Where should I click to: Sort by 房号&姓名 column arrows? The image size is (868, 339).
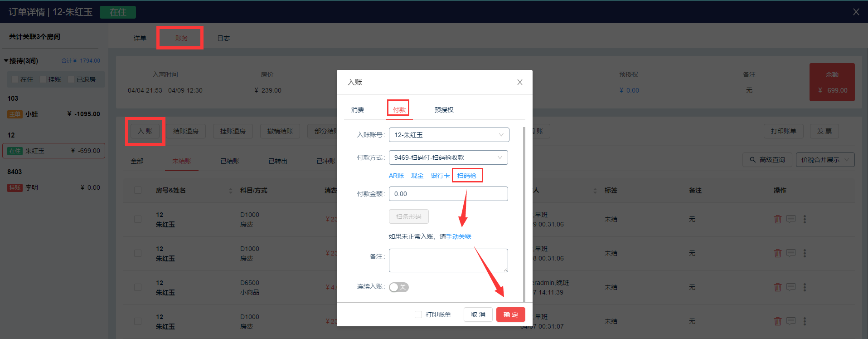pyautogui.click(x=231, y=191)
